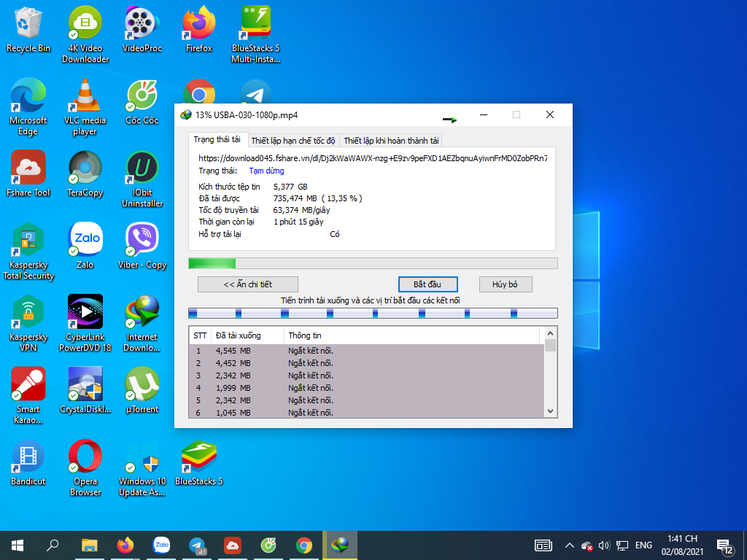Select the fshare download URL text
The height and width of the screenshot is (560, 747).
(x=373, y=158)
